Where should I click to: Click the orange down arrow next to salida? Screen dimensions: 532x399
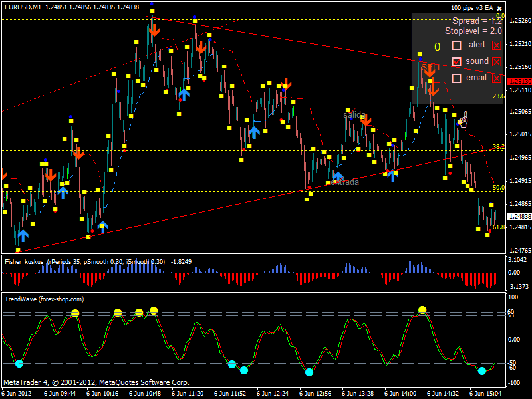(x=366, y=120)
